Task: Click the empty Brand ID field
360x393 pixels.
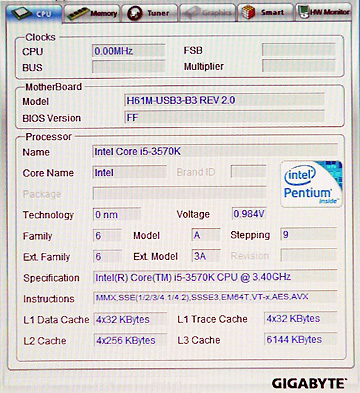Action: coord(248,172)
